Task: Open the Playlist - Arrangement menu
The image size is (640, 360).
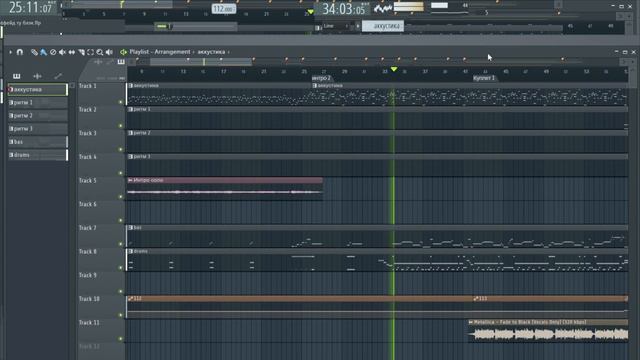Action: pyautogui.click(x=160, y=52)
